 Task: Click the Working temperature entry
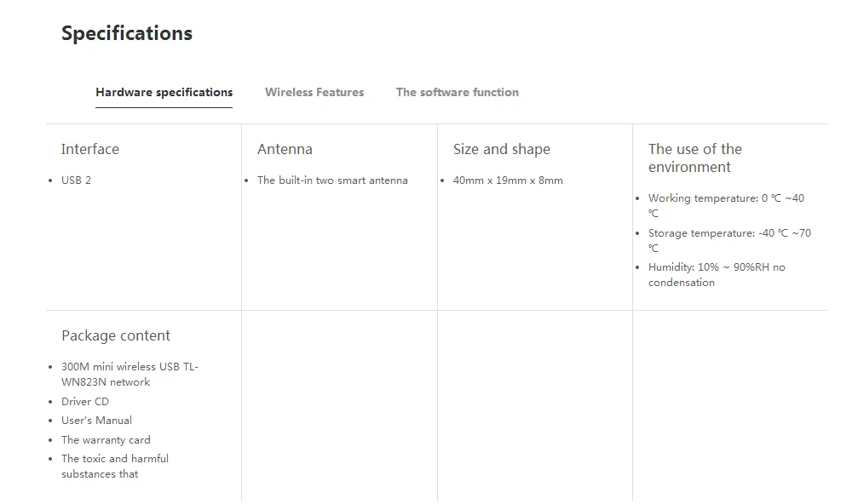tap(727, 206)
